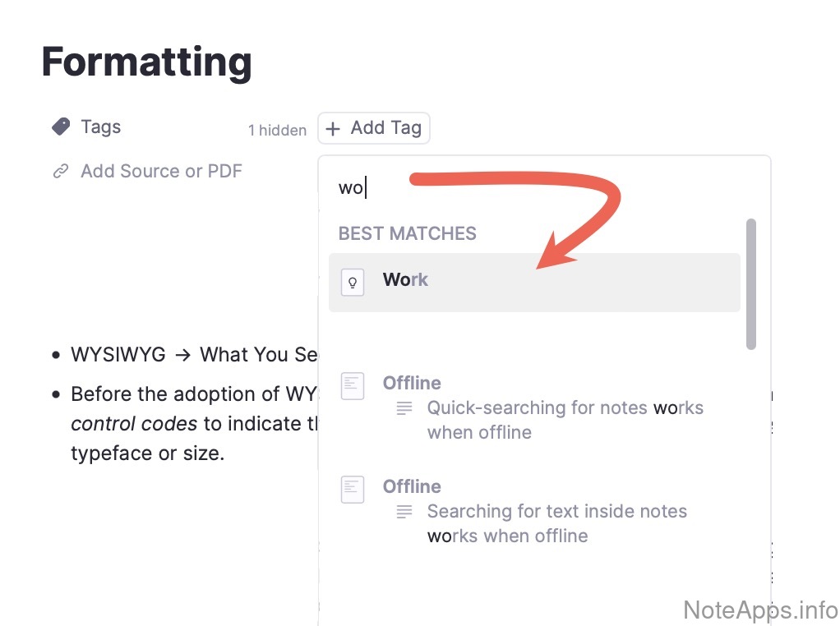The image size is (840, 626).
Task: Click the note icon of first Offline result
Action: (353, 385)
